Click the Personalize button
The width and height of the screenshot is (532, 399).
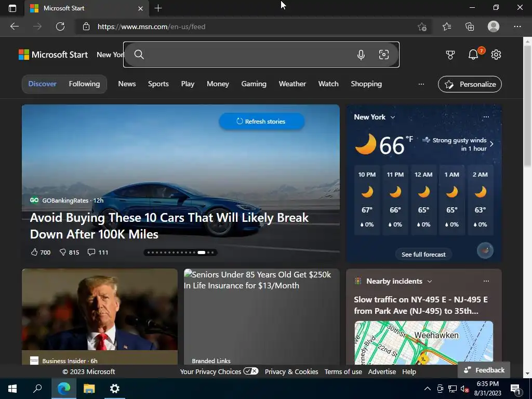pos(470,84)
